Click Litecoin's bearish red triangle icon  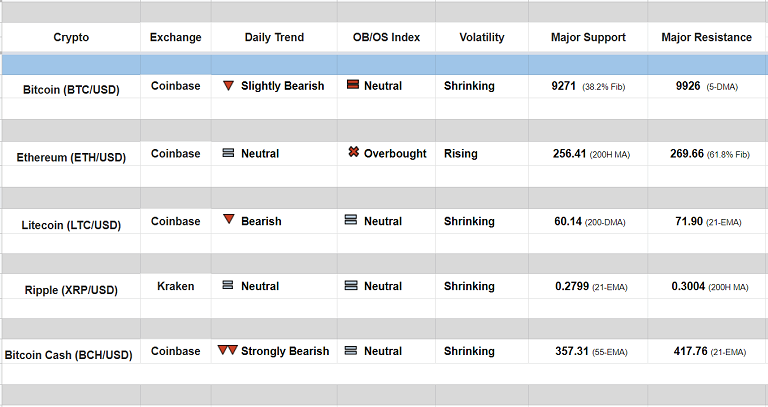tap(229, 220)
